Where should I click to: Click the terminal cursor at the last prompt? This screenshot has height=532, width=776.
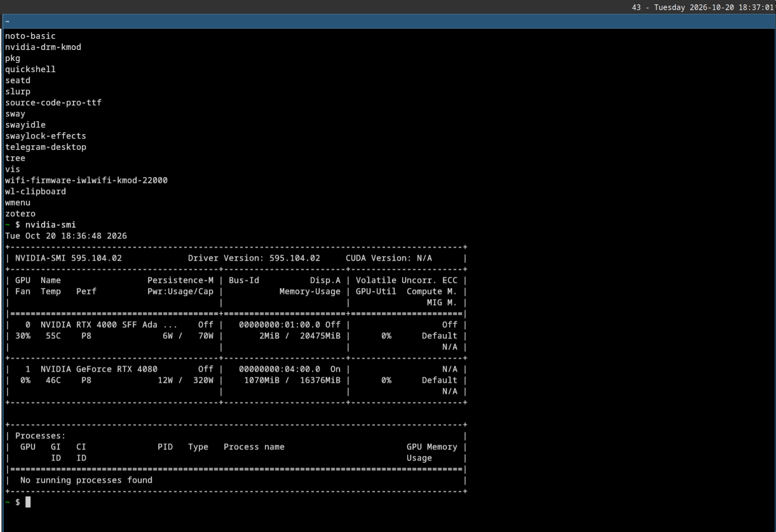click(x=28, y=502)
